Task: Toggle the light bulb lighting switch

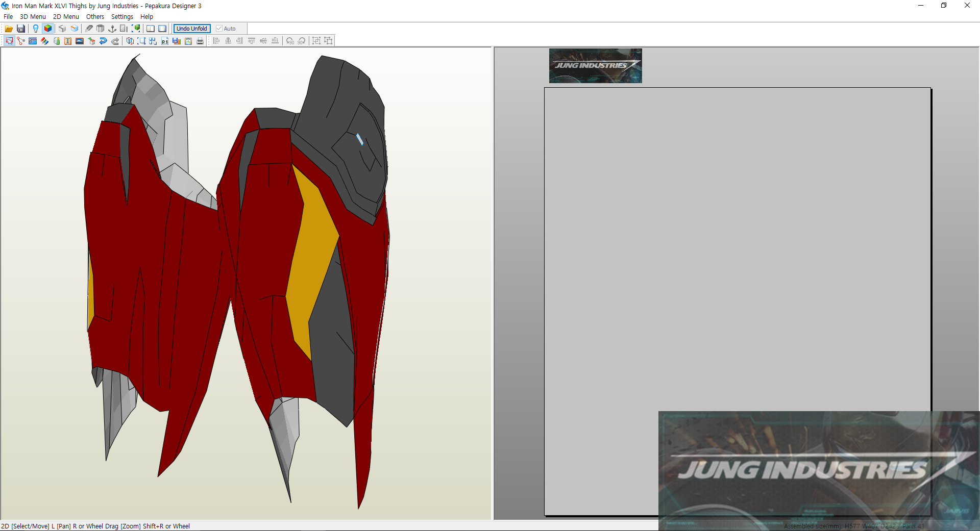Action: (36, 29)
